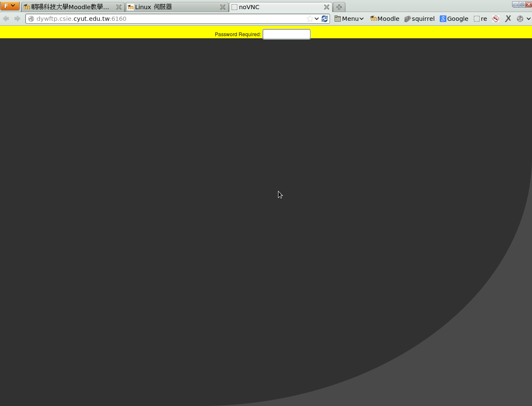Click the forward navigation arrow

pos(17,19)
